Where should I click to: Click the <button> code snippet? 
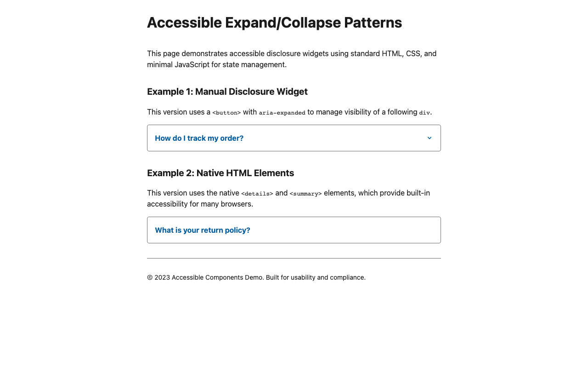(x=226, y=113)
